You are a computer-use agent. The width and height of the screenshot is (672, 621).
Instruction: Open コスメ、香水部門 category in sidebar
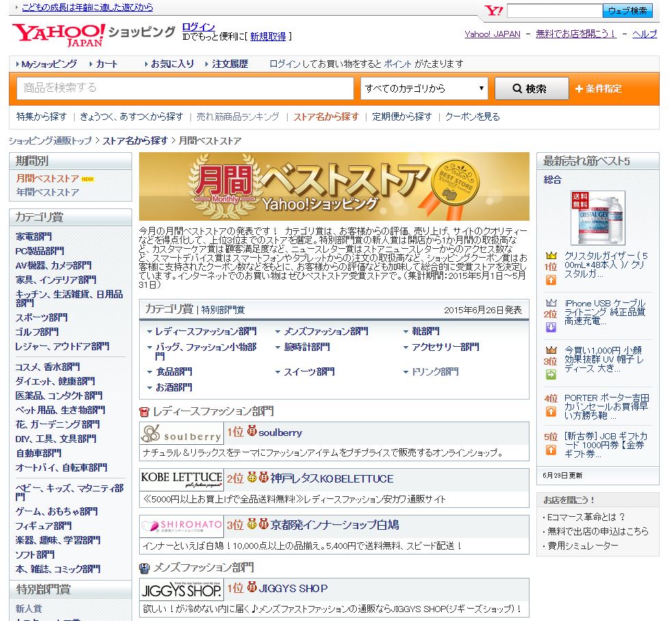tap(47, 367)
